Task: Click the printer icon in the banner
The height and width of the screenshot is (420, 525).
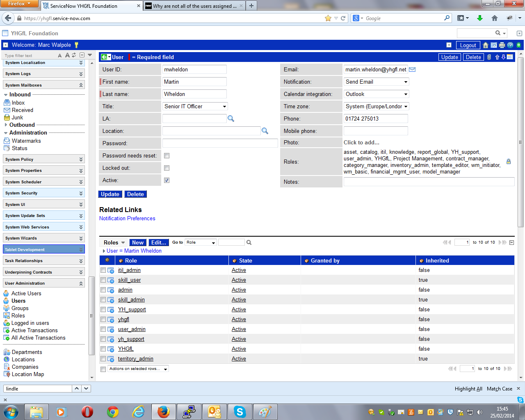Action: pos(502,45)
